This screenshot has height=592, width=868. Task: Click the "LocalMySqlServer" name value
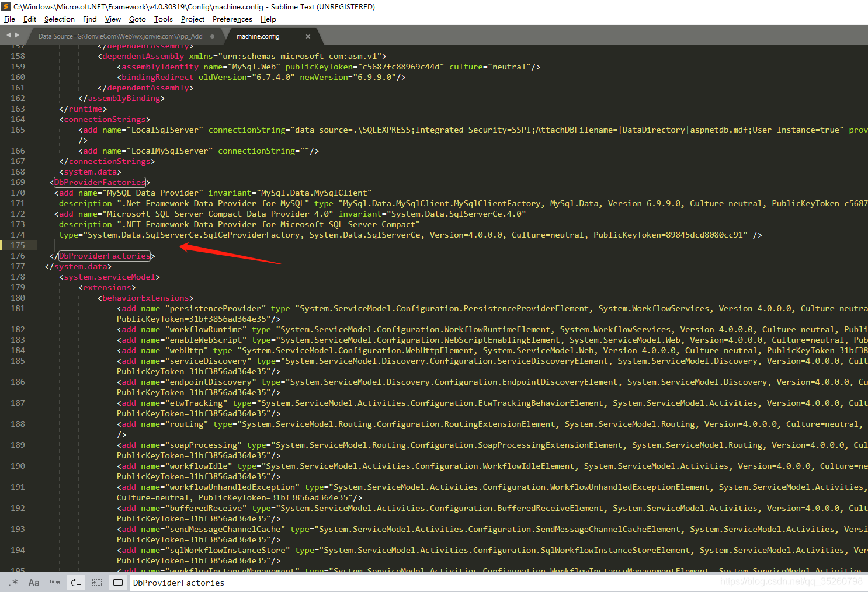[169, 151]
